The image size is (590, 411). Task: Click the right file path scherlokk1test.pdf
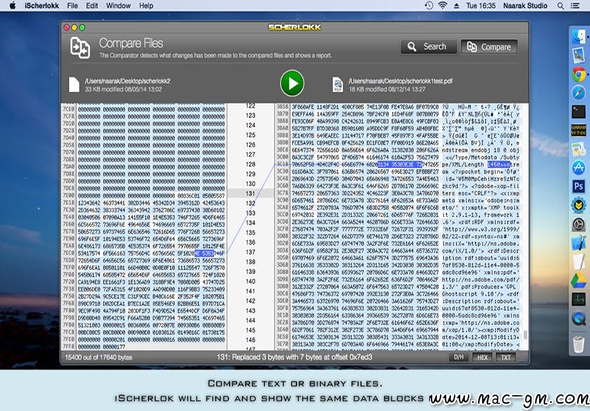(x=400, y=81)
